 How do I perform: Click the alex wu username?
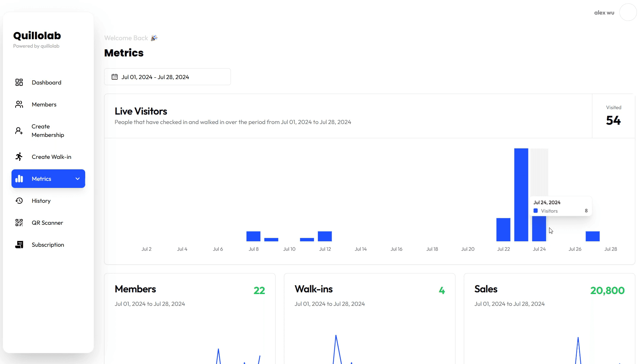(604, 13)
